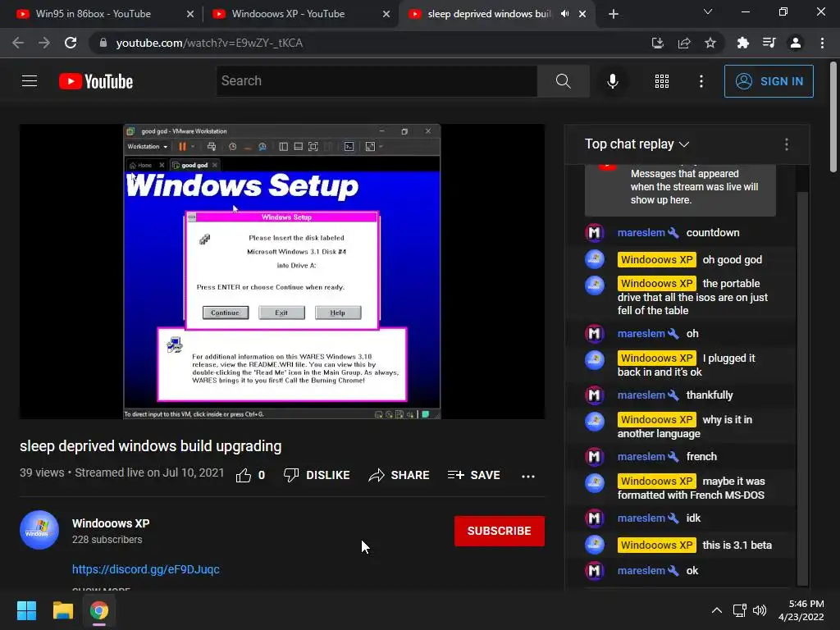Screen dimensions: 840x630
Task: Click the Chrome taskbar icon
Action: point(99,610)
